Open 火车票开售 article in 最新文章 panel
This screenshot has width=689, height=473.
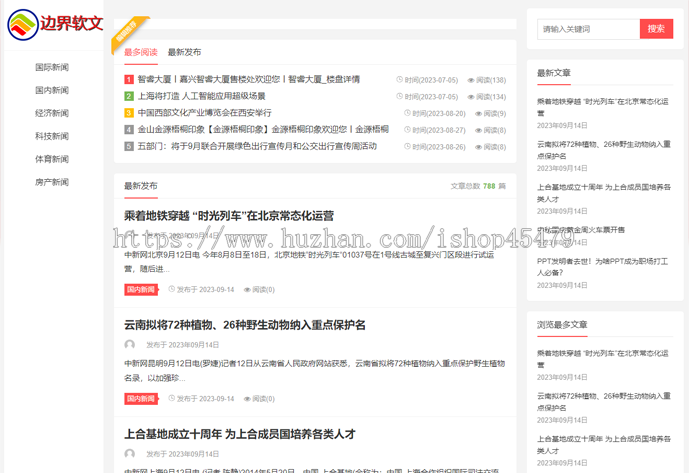click(581, 230)
